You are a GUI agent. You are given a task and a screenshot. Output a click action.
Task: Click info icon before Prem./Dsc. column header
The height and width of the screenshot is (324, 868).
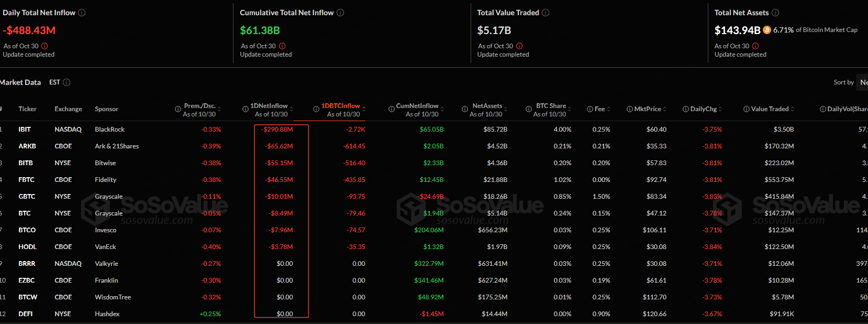click(x=178, y=109)
